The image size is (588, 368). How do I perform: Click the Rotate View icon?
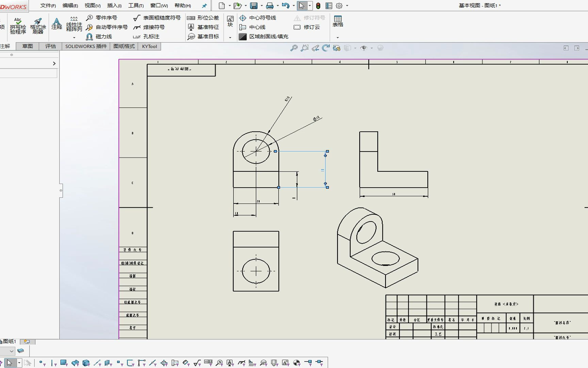tap(326, 48)
